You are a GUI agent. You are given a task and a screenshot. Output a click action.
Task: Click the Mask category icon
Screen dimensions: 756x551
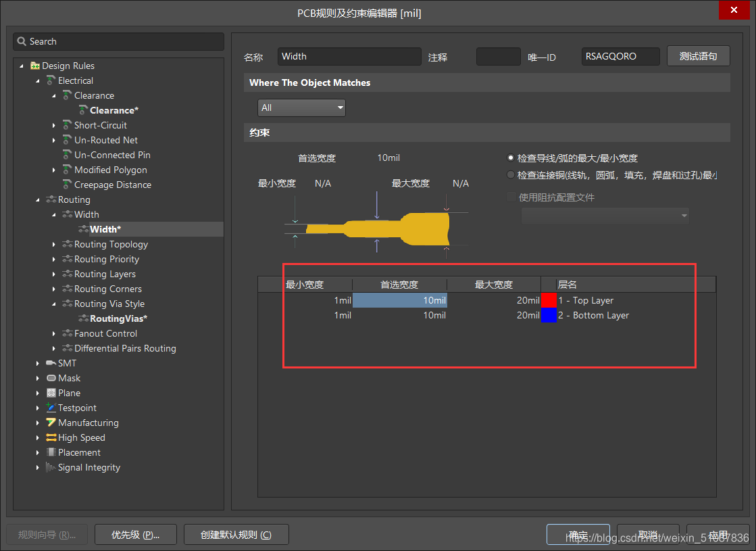pos(51,378)
